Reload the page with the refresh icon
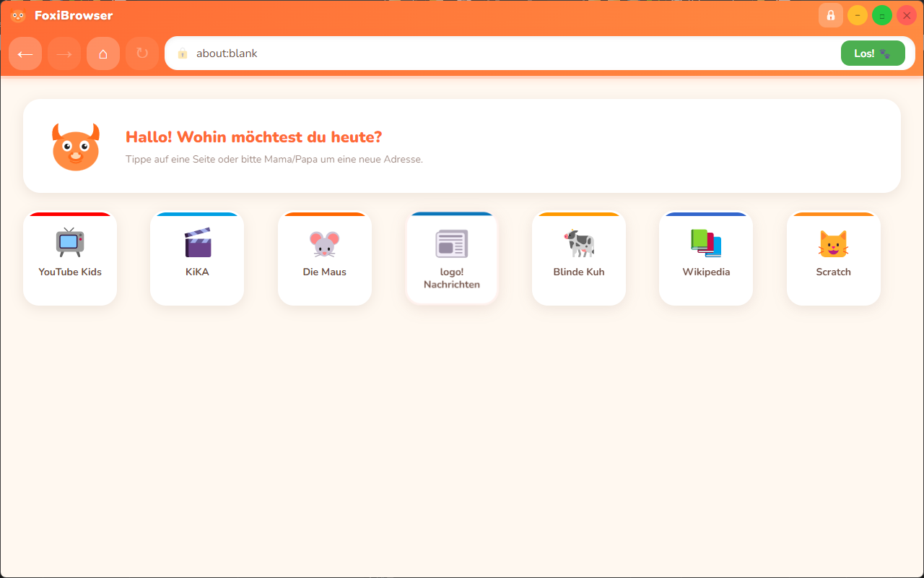Image resolution: width=924 pixels, height=578 pixels. (x=142, y=53)
